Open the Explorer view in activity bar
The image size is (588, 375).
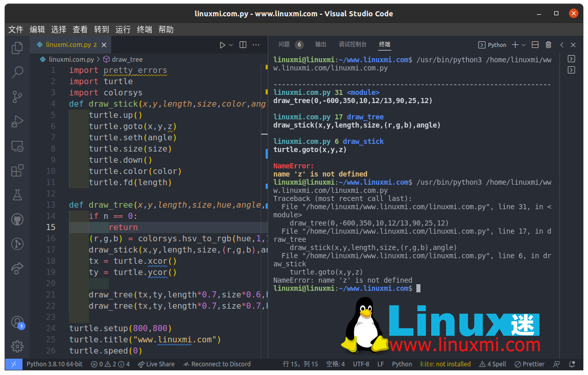pos(17,48)
